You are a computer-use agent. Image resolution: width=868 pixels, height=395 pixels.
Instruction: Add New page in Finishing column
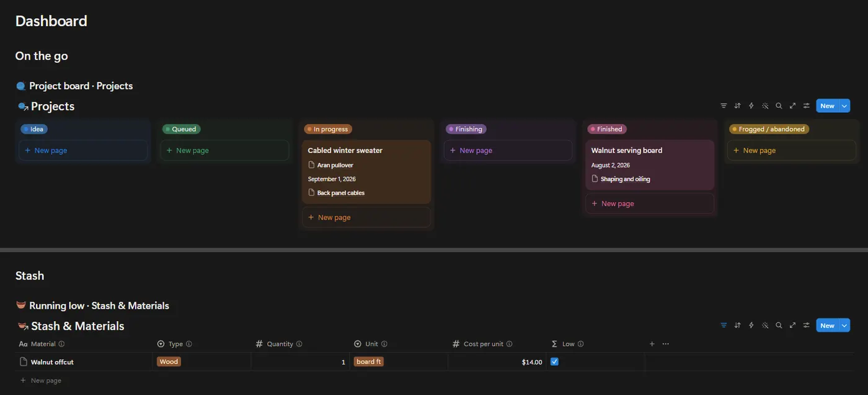point(508,151)
